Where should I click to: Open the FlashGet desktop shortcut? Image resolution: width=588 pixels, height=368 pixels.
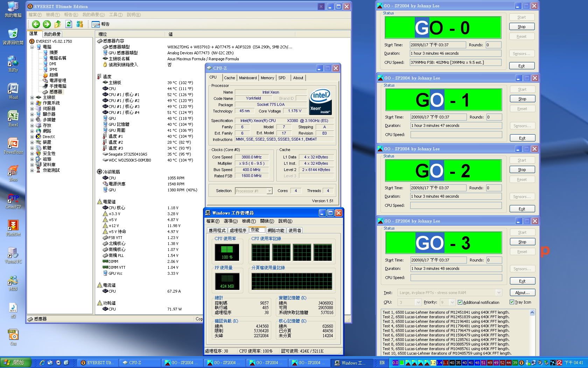[x=13, y=228]
